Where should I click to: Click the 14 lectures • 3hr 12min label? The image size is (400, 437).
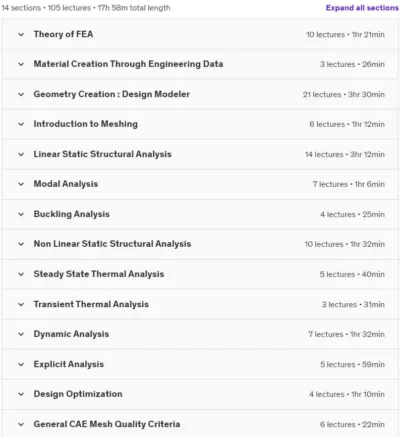pos(345,154)
